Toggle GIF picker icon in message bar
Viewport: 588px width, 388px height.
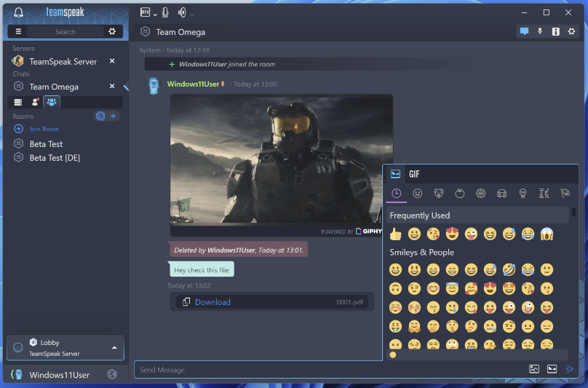click(552, 369)
